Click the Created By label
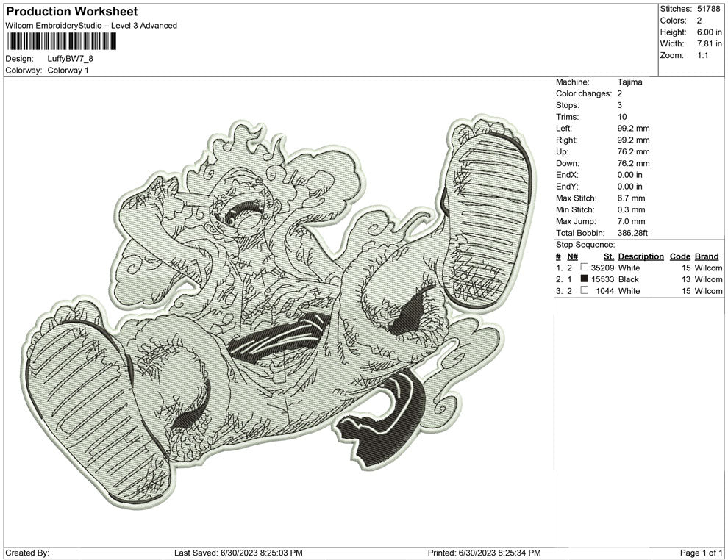The width and height of the screenshot is (728, 560). pos(27,553)
